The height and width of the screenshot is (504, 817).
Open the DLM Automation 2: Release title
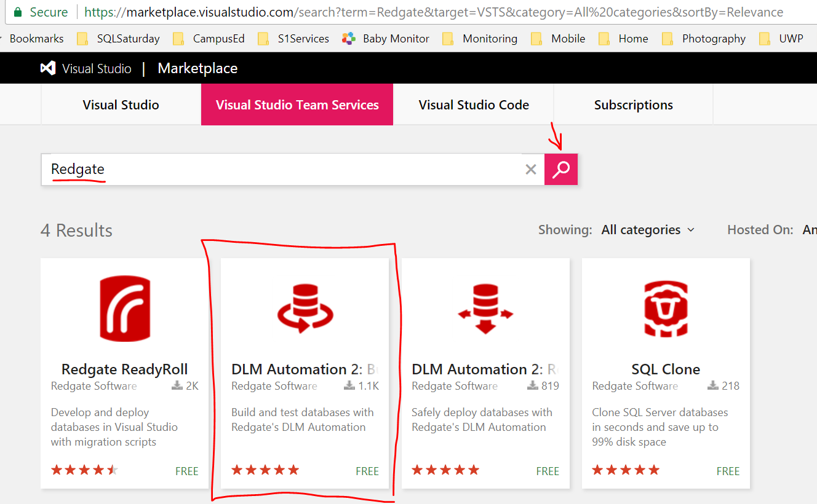(485, 369)
